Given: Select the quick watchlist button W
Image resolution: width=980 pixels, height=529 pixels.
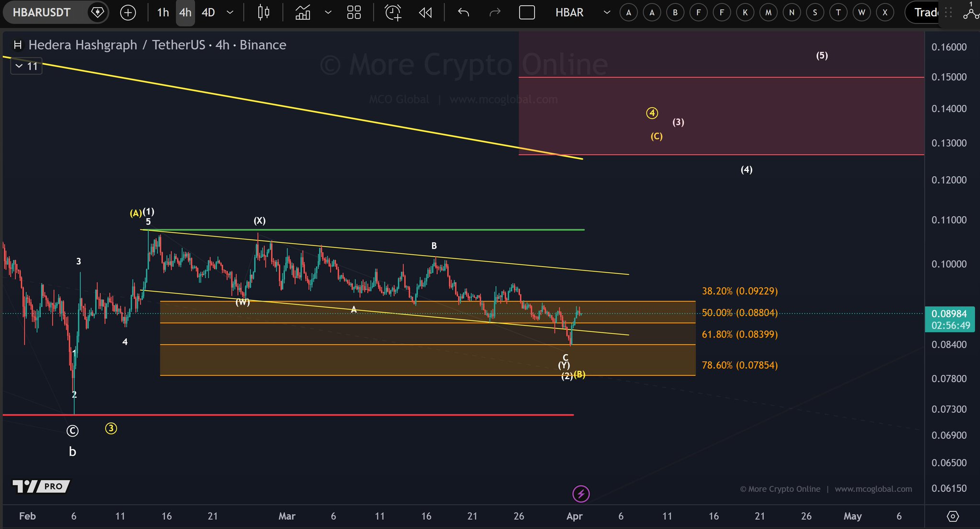Looking at the screenshot, I should pyautogui.click(x=861, y=12).
